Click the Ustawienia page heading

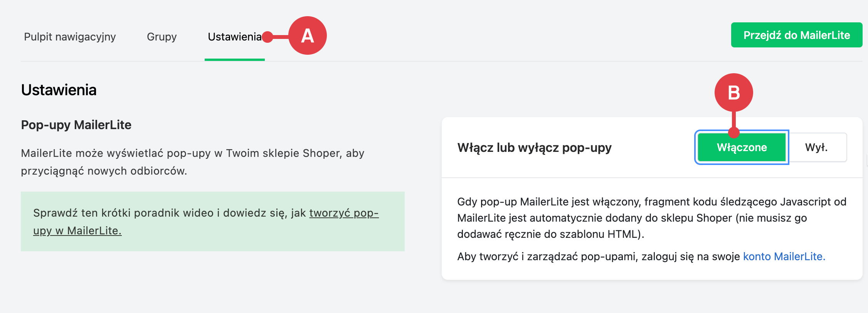pyautogui.click(x=59, y=90)
